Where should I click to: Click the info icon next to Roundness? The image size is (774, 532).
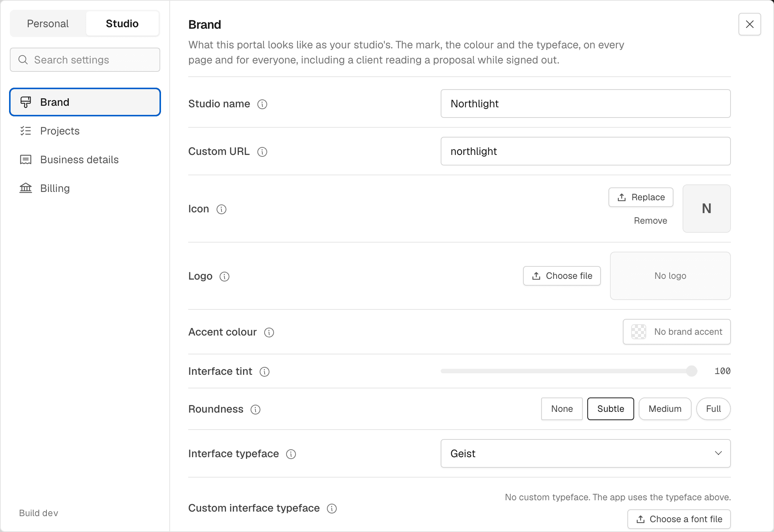[255, 409]
